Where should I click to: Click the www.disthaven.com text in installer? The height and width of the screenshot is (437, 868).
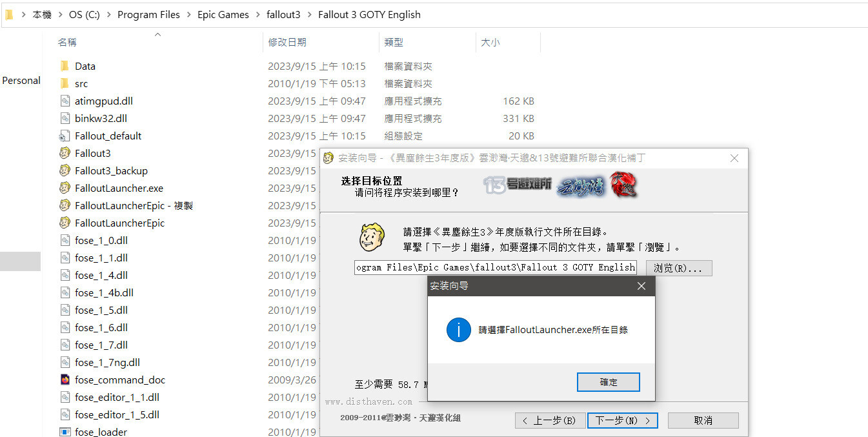point(368,401)
